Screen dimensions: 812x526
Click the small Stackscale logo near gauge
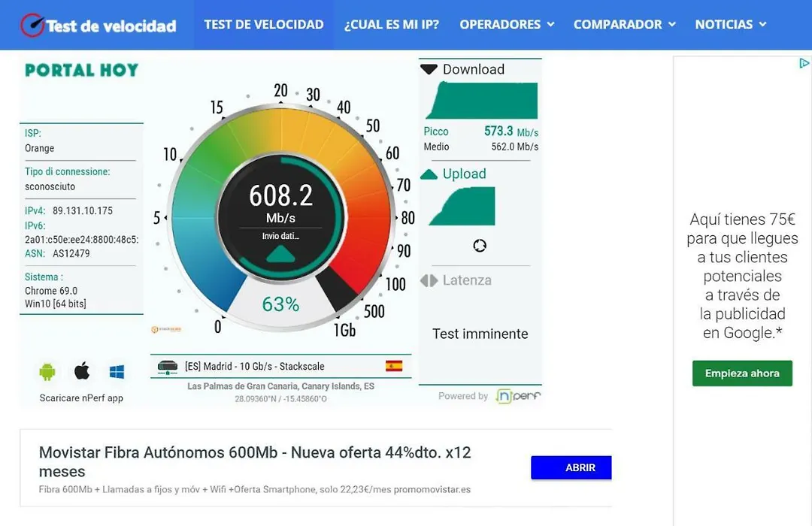pos(165,329)
